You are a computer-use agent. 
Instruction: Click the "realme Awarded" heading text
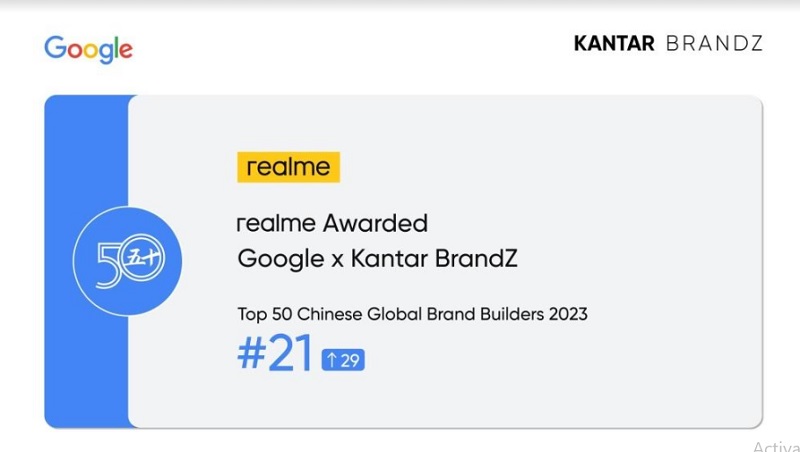click(332, 222)
